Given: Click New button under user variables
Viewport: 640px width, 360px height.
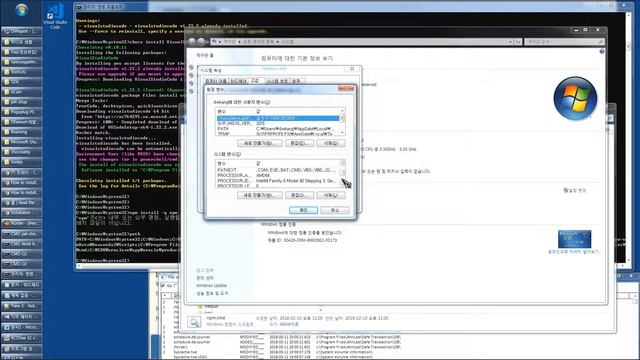Looking at the screenshot, I should (260, 143).
